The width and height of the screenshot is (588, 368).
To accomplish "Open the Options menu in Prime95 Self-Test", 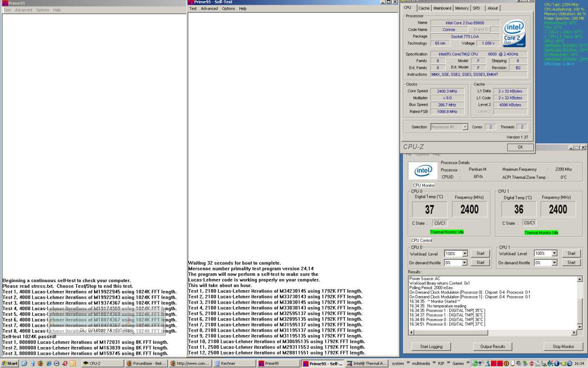I will click(x=228, y=9).
